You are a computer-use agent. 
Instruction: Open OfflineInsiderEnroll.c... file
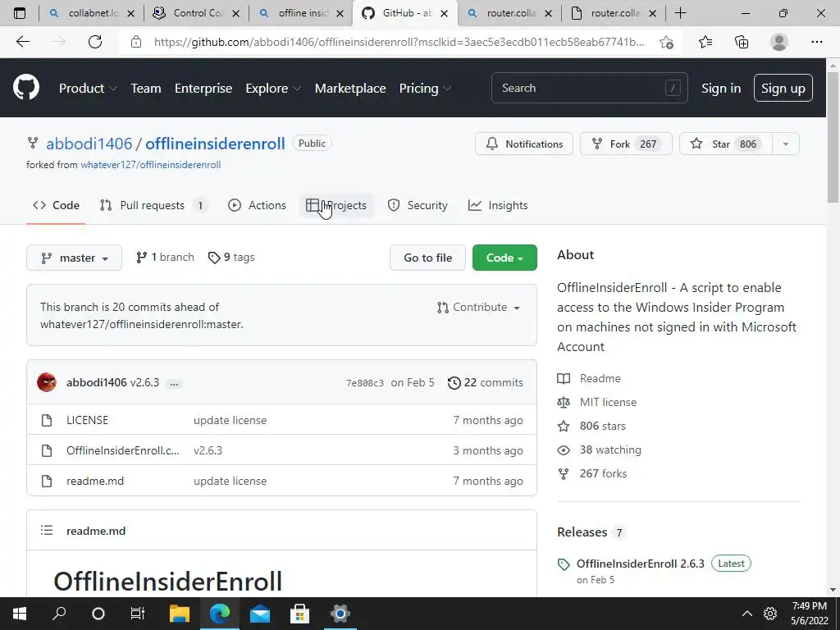[x=123, y=450]
